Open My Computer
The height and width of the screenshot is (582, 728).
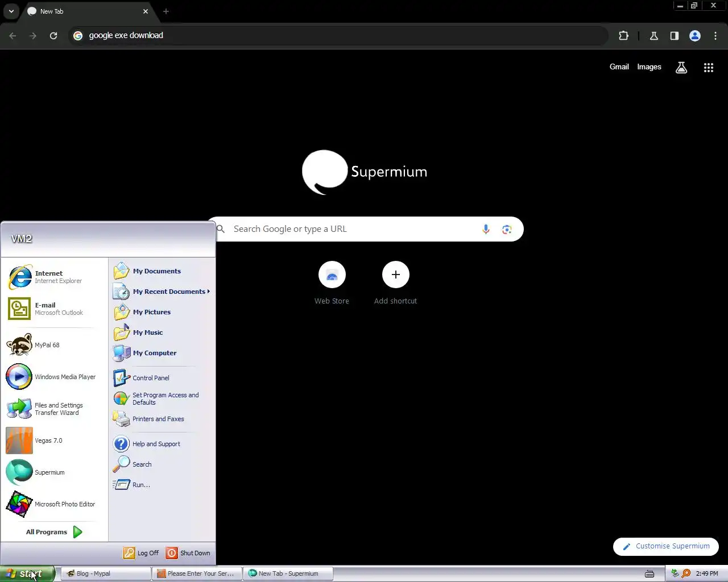[x=162, y=353]
